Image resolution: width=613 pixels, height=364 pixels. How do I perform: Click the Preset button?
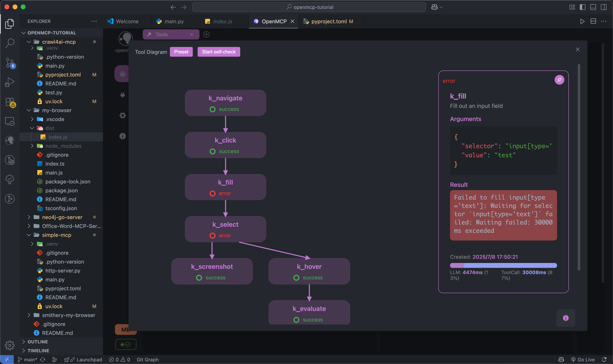pos(181,52)
